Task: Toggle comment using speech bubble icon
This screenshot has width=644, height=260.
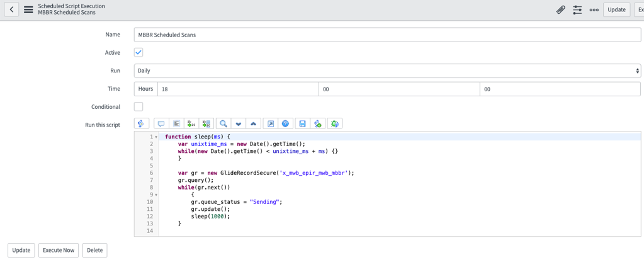Action: coord(161,123)
